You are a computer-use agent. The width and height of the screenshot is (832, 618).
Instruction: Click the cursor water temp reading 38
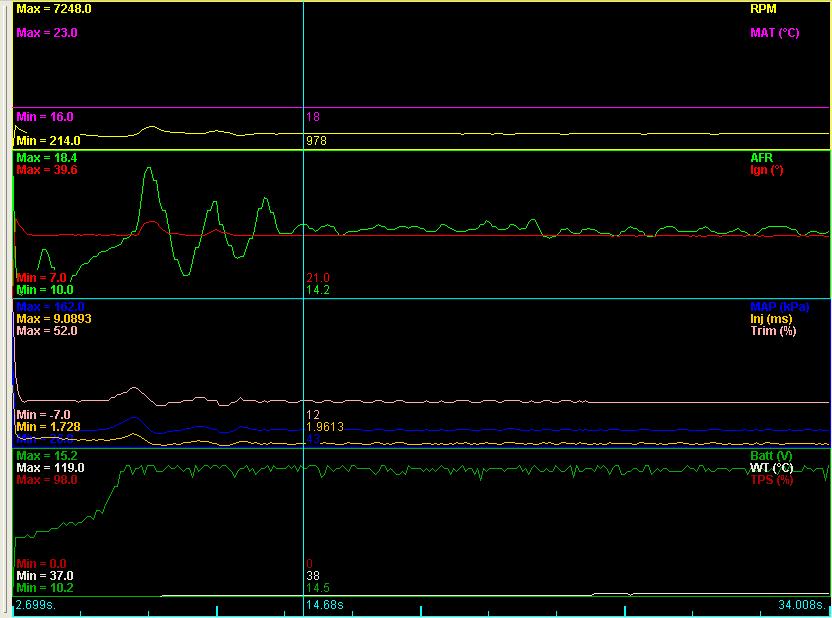tap(313, 576)
